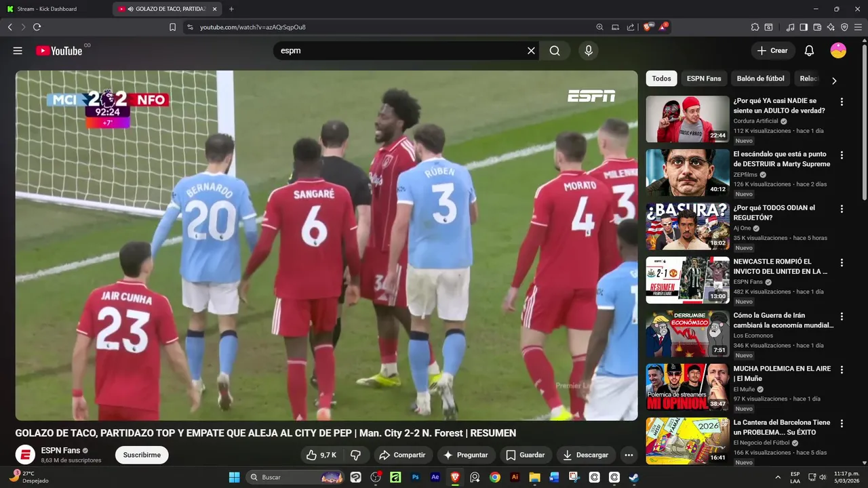Viewport: 868px width, 488px height.
Task: Select the ESPN Fans filter chip
Action: (x=704, y=79)
